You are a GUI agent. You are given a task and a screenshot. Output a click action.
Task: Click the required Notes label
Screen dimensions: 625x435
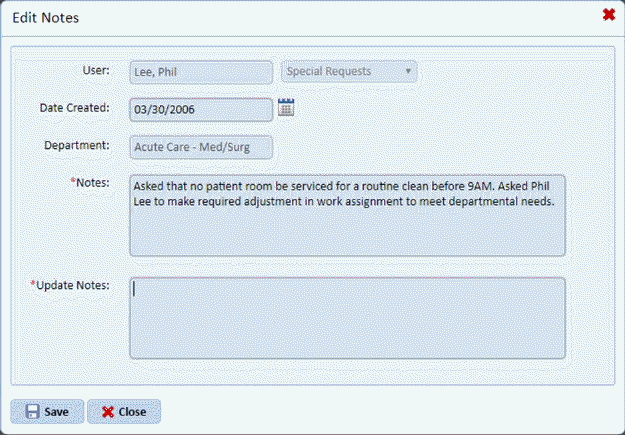[x=90, y=183]
